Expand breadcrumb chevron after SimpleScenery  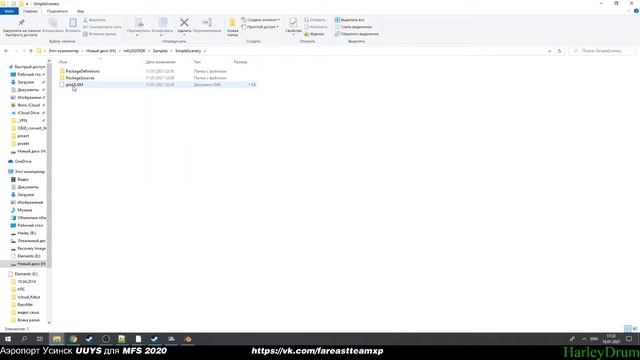(204, 51)
